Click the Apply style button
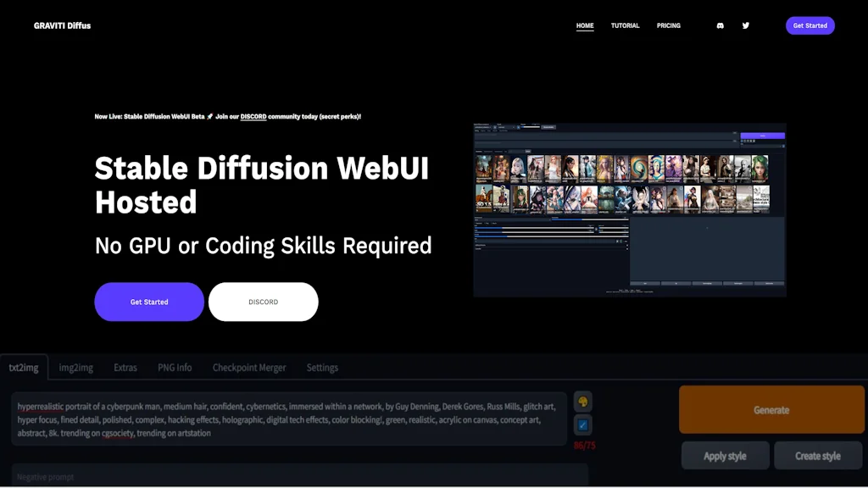The height and width of the screenshot is (488, 868). (x=725, y=455)
